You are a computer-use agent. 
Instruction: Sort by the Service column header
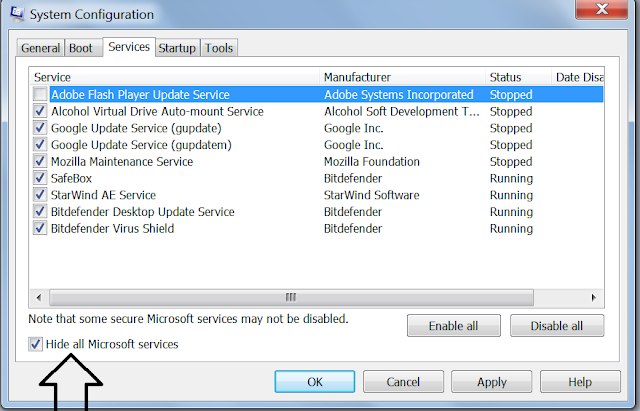tap(174, 77)
